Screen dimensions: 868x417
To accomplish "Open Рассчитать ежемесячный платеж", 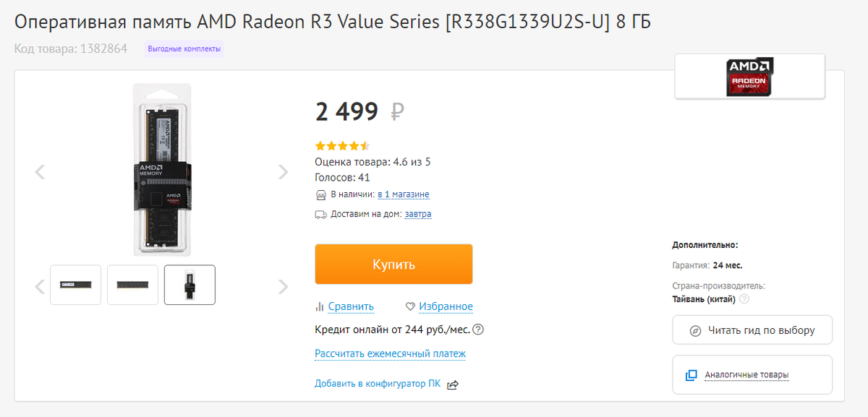I will pos(390,353).
